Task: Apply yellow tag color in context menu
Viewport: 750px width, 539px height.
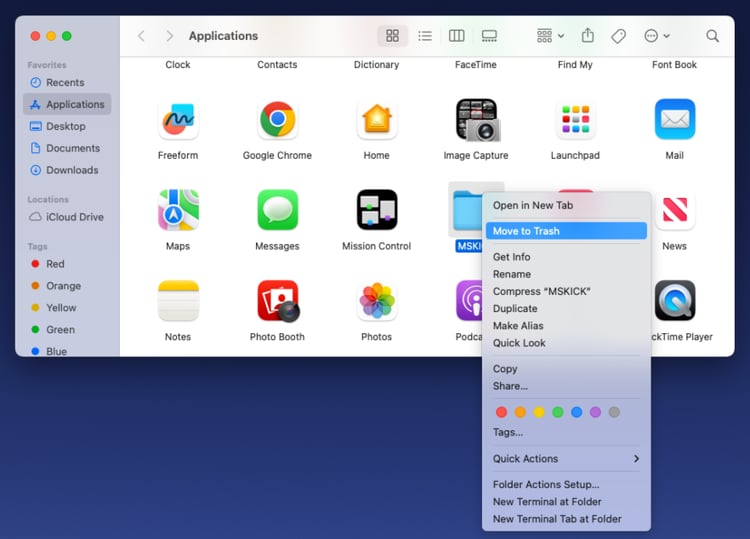Action: (x=539, y=412)
